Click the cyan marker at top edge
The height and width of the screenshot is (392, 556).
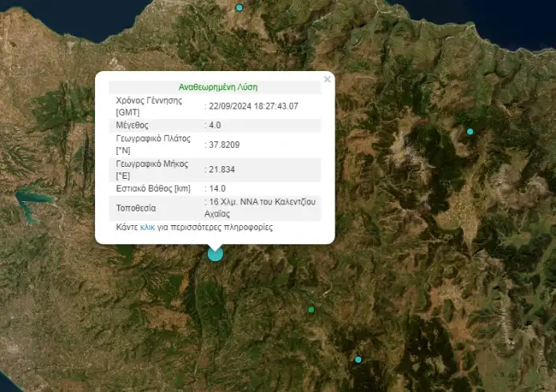click(239, 7)
